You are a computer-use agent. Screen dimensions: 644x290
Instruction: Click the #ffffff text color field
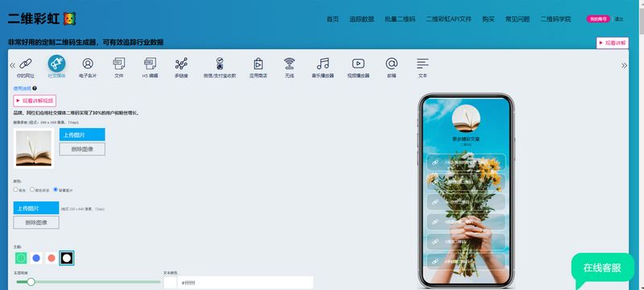246,283
